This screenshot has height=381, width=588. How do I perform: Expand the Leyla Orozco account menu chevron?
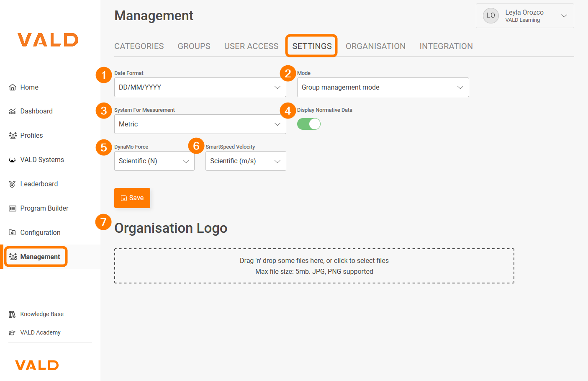pos(564,16)
